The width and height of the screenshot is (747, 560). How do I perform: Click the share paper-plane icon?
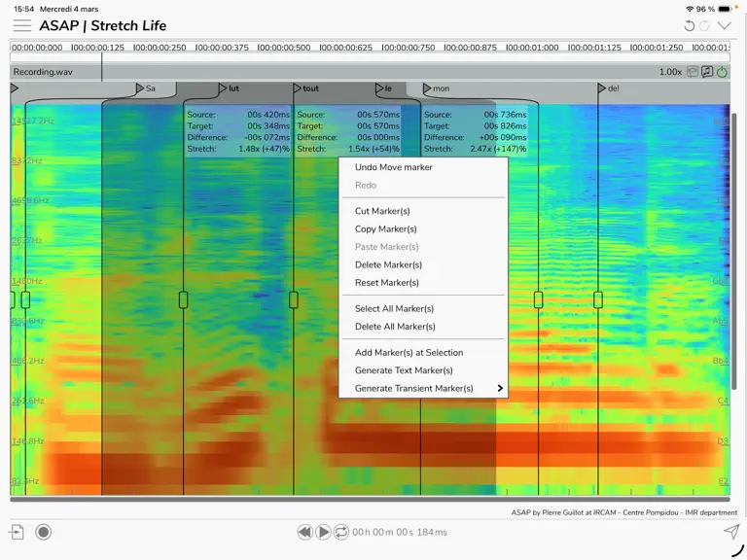click(x=731, y=531)
